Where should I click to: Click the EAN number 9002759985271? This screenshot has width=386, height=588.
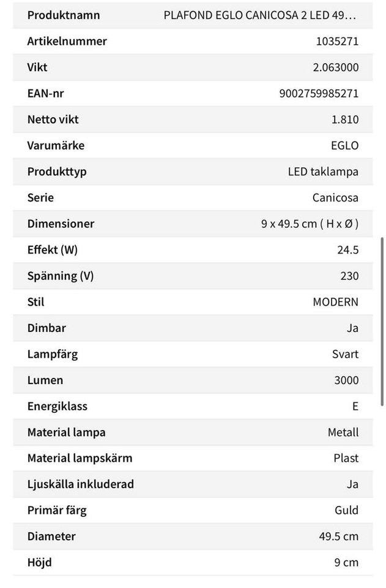tap(319, 94)
